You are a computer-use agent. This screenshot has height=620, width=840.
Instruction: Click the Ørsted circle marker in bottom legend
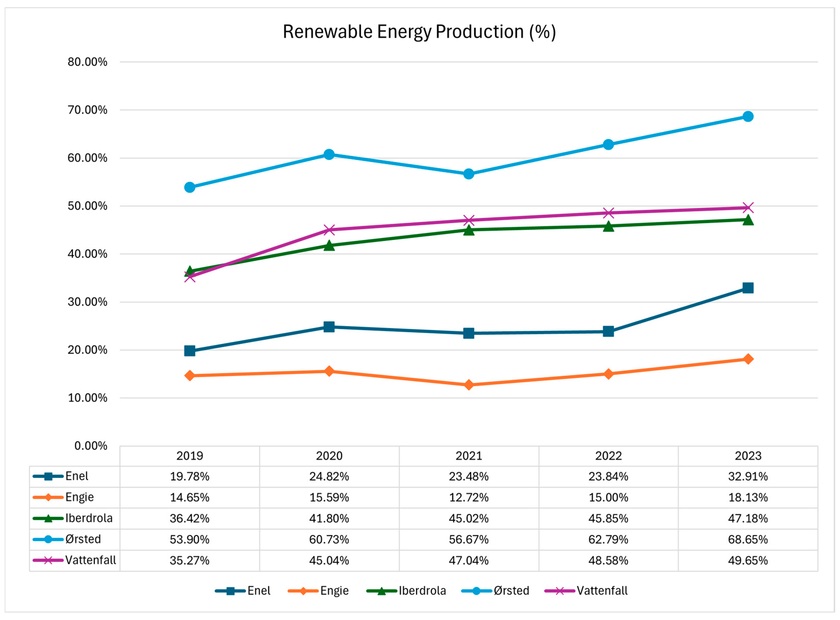[x=476, y=591]
